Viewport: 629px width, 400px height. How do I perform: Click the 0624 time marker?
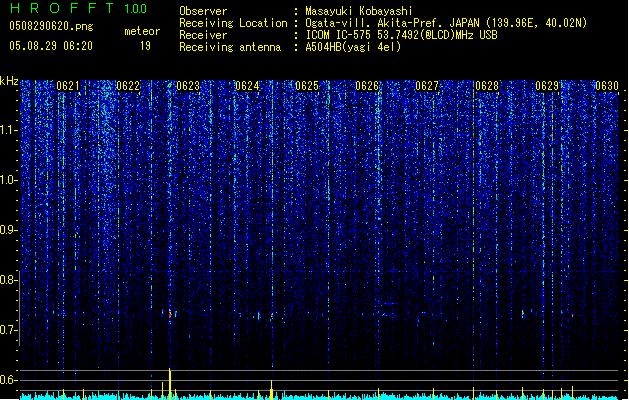click(x=247, y=86)
